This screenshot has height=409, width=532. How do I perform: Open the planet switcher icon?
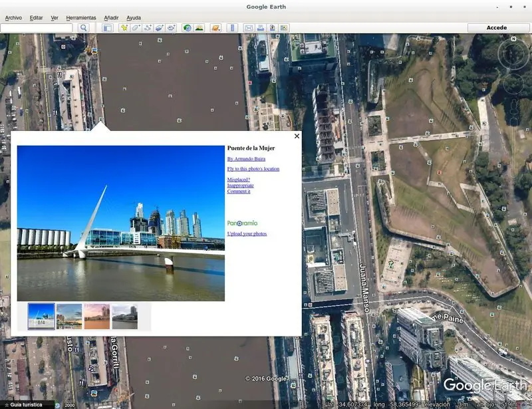coord(215,28)
